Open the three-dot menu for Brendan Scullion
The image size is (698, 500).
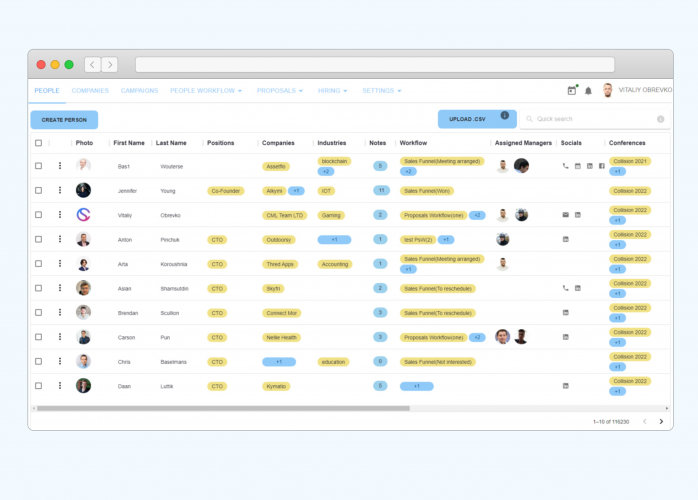tap(60, 313)
